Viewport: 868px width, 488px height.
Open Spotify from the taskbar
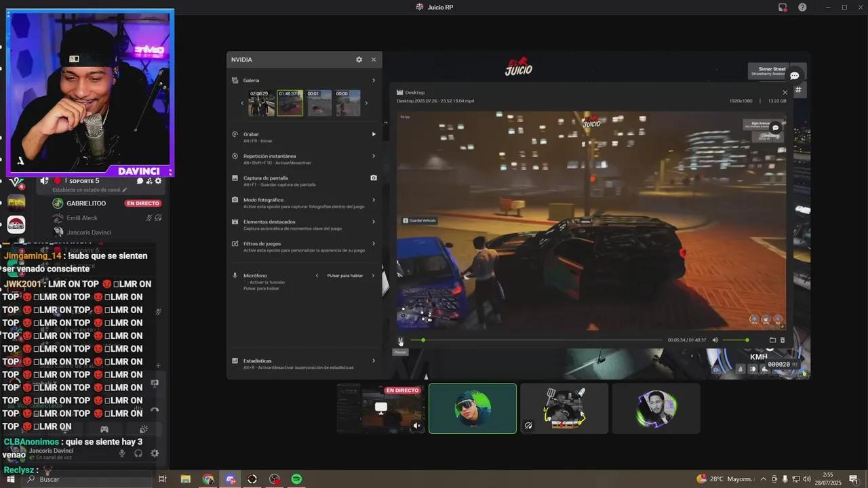point(296,479)
